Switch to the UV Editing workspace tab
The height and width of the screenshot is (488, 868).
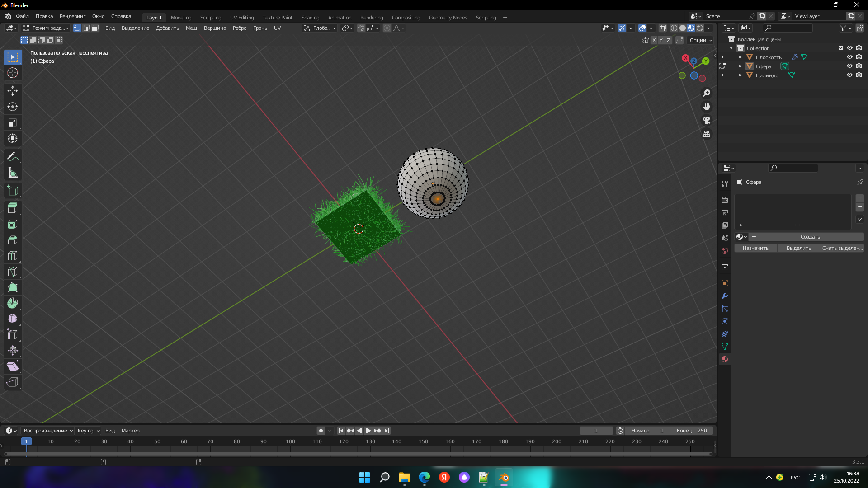[x=242, y=18]
